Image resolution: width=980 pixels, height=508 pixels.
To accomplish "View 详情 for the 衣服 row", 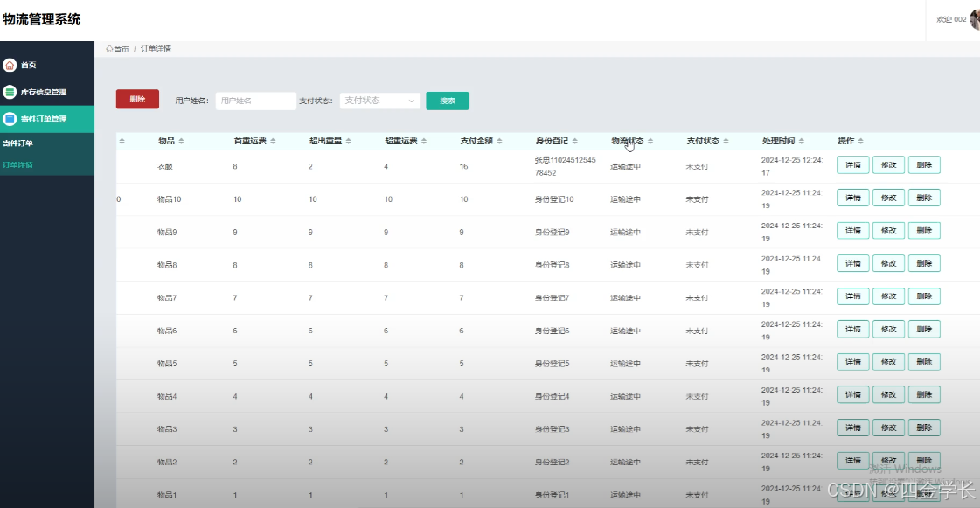I will pyautogui.click(x=853, y=165).
